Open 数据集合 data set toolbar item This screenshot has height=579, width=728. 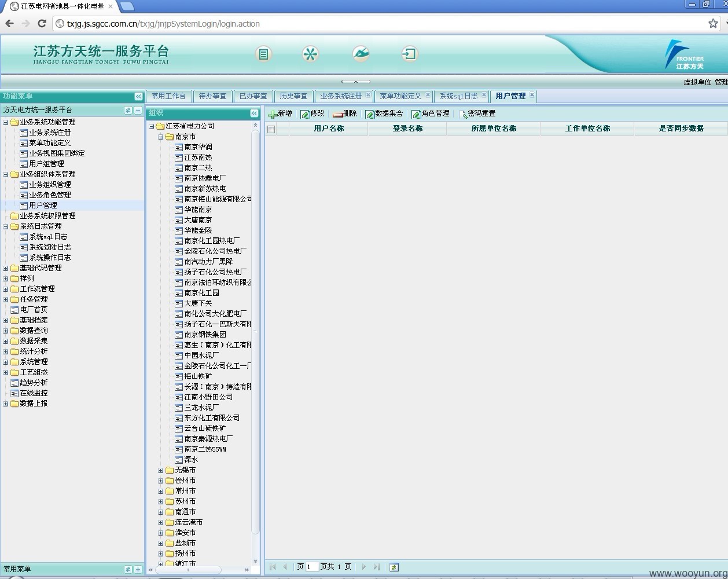(x=384, y=114)
